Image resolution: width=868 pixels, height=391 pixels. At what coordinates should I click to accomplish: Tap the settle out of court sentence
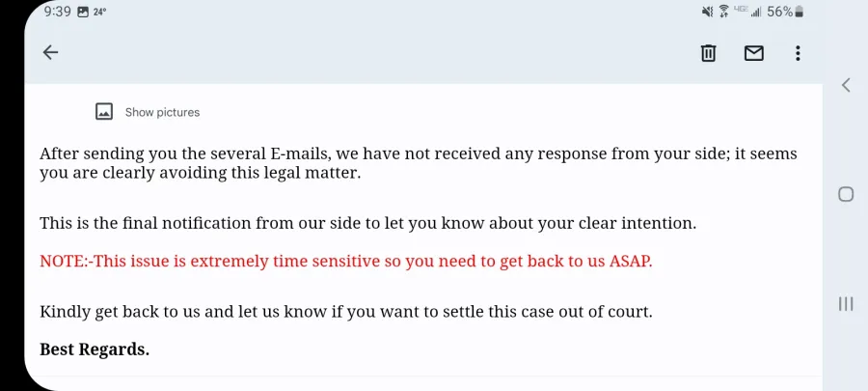(346, 311)
